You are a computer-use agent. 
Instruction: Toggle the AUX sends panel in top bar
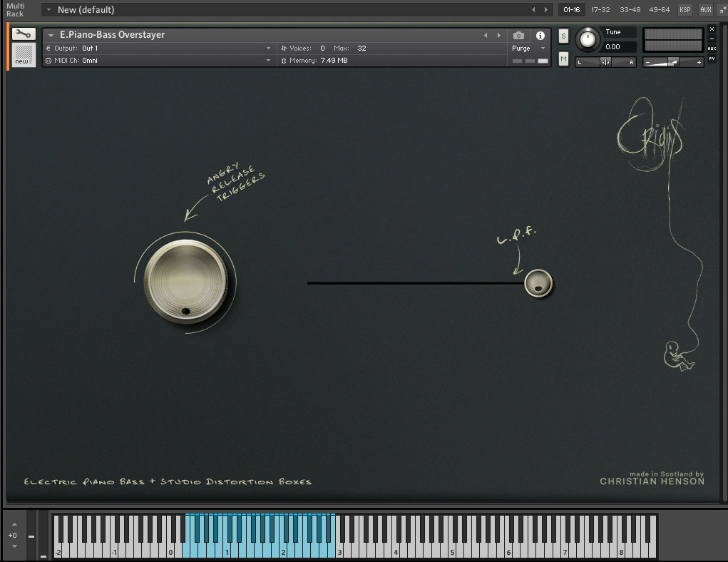coord(705,9)
